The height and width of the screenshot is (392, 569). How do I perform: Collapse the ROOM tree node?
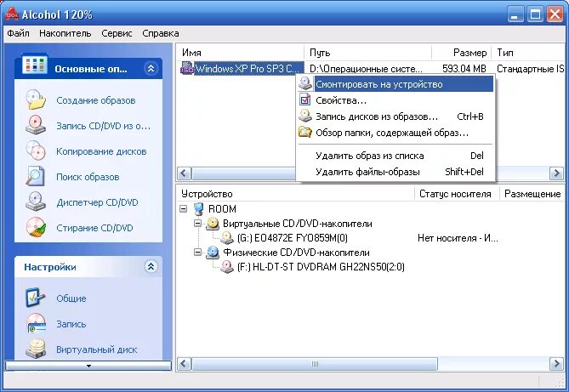click(183, 208)
